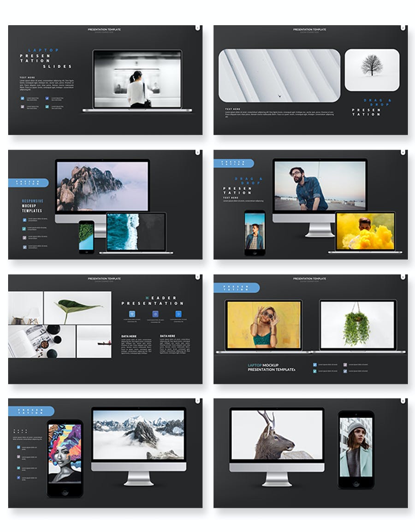The height and width of the screenshot is (532, 415).
Task: Toggle last checkbox on the mountain iMac slide
Action: [x=19, y=478]
